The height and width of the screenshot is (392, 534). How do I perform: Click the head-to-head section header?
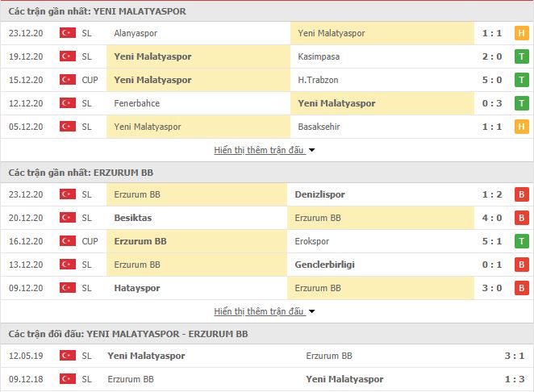[x=267, y=334]
